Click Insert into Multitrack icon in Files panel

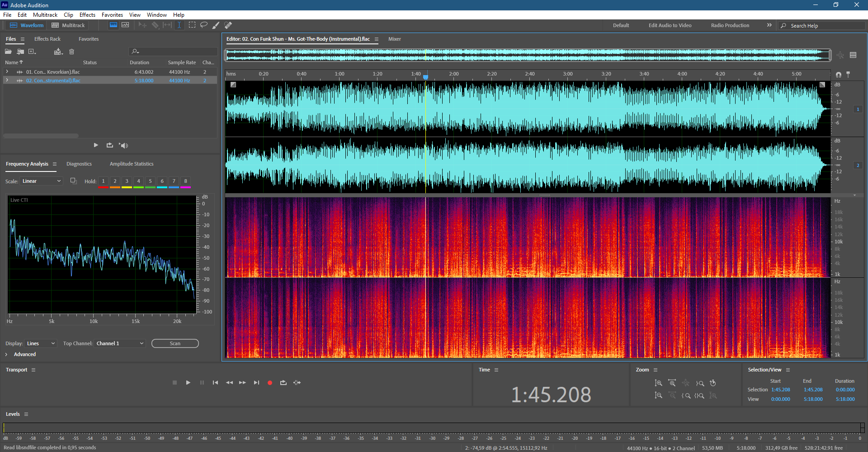[58, 52]
